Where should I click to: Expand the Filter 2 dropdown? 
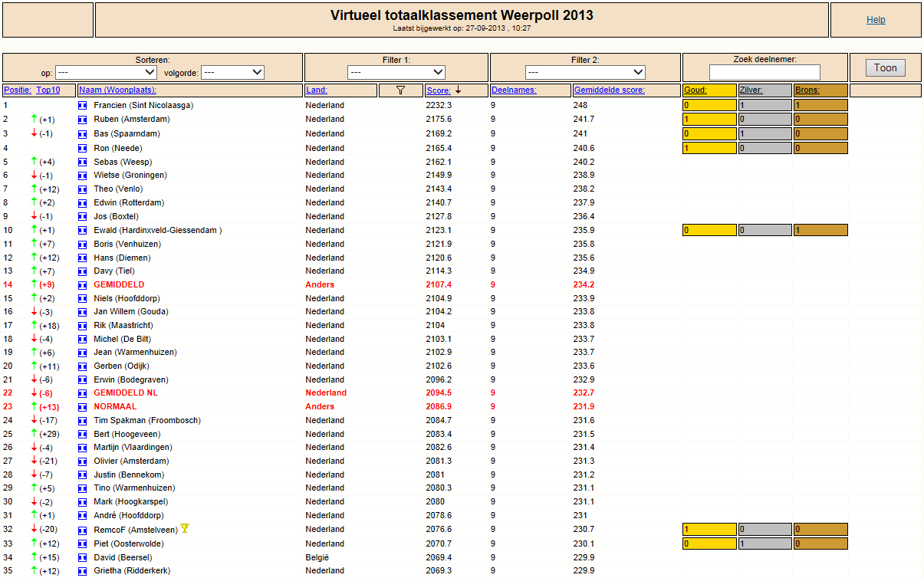point(585,72)
